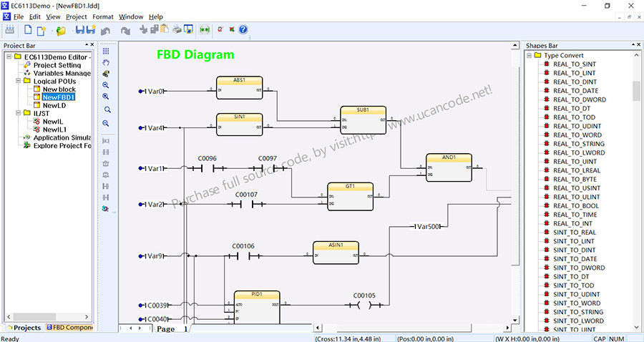Open a project with the folder icon

click(62, 31)
